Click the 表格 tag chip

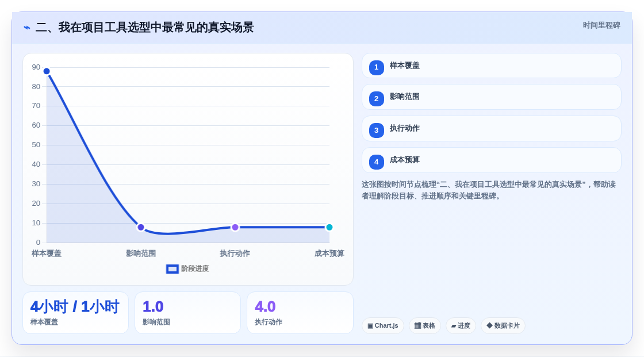click(425, 326)
